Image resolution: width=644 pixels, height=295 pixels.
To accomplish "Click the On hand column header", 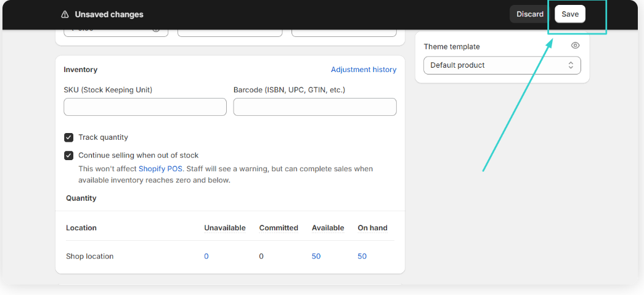I will pyautogui.click(x=372, y=228).
